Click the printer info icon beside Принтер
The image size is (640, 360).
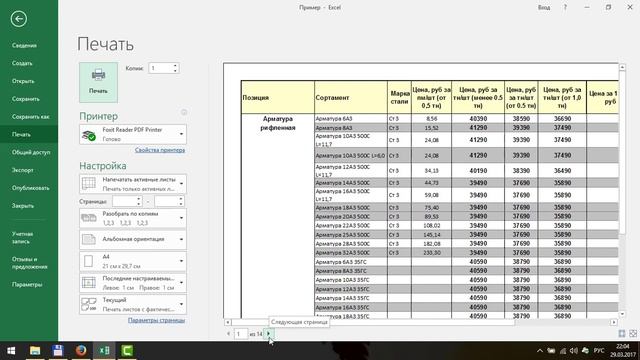pyautogui.click(x=184, y=112)
